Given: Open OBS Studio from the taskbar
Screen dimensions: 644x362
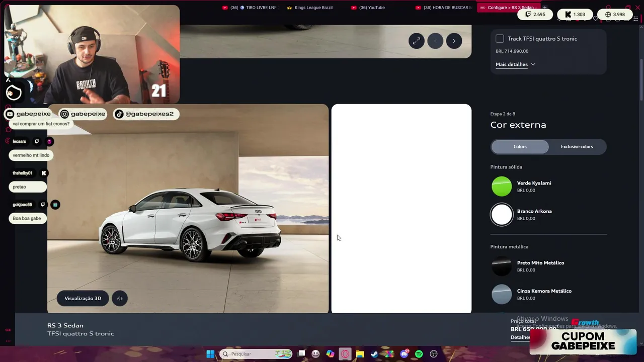Looking at the screenshot, I should [x=434, y=354].
